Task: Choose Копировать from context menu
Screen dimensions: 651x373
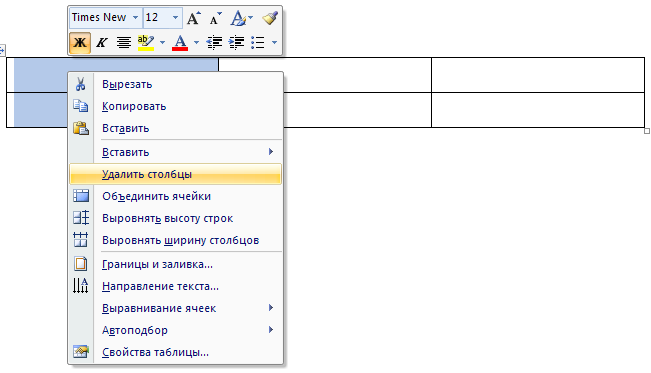Action: (x=176, y=106)
